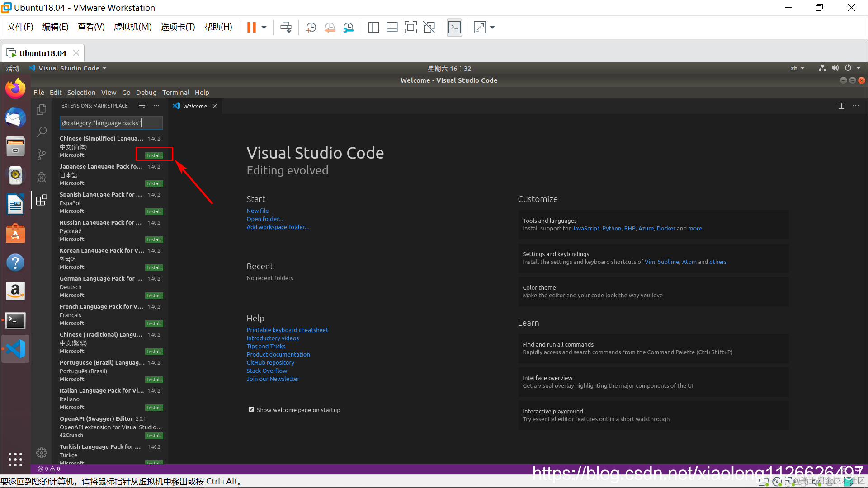Launch Firefox from the Ubuntu dock

click(15, 89)
